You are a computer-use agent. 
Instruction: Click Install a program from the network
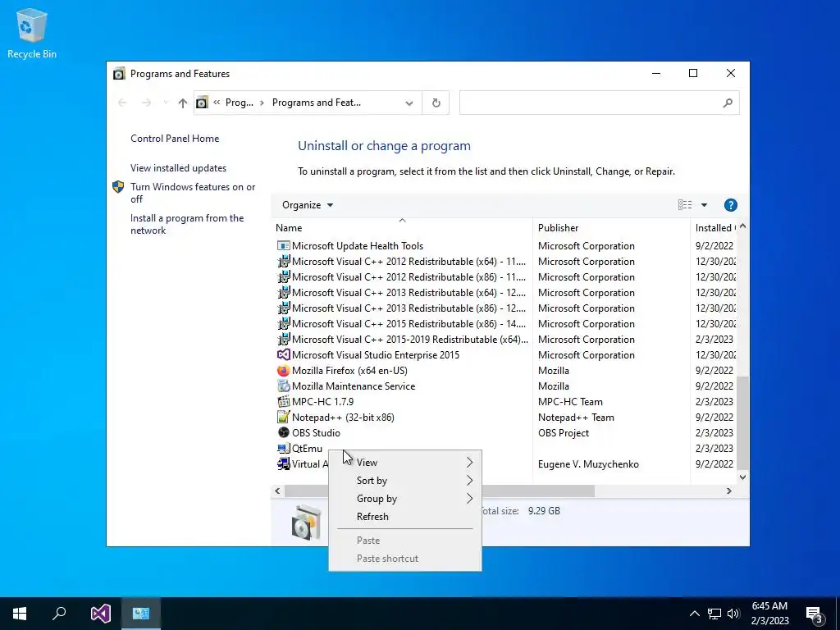[187, 225]
